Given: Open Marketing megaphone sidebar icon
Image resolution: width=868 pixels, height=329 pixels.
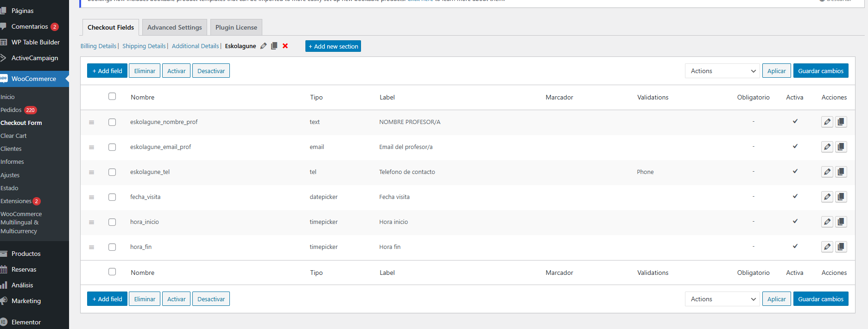Looking at the screenshot, I should tap(4, 301).
